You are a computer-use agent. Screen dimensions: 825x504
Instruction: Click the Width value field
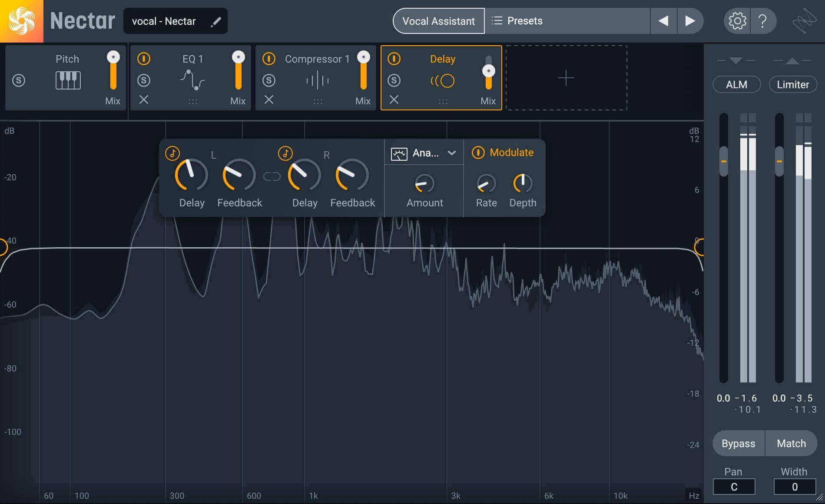(x=795, y=487)
